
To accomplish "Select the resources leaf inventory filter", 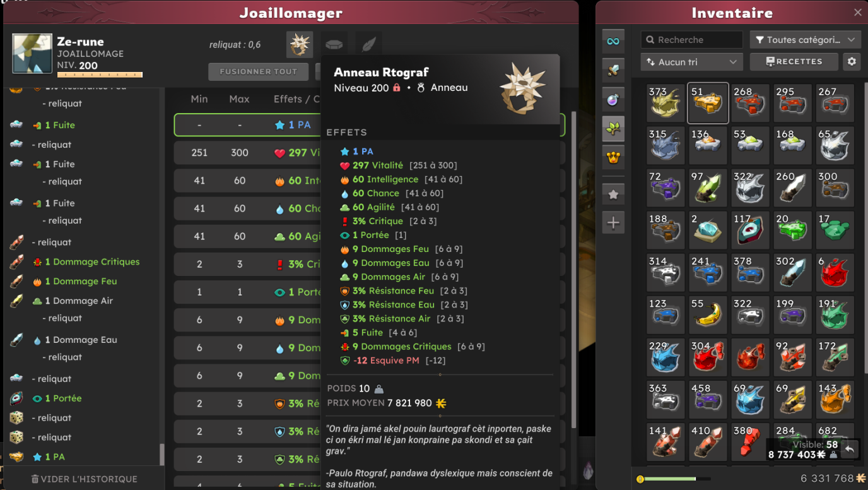I will tap(613, 128).
